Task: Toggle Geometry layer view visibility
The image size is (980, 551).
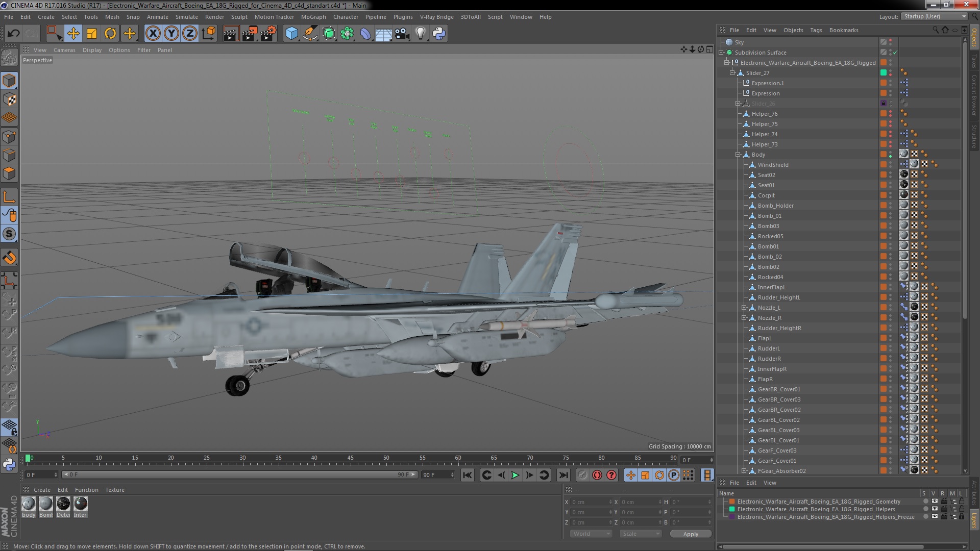Action: tap(935, 502)
